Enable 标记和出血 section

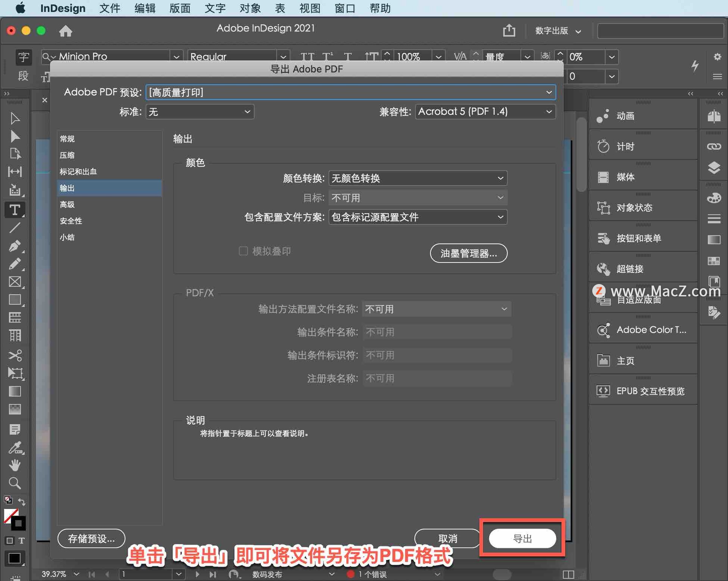pos(80,171)
